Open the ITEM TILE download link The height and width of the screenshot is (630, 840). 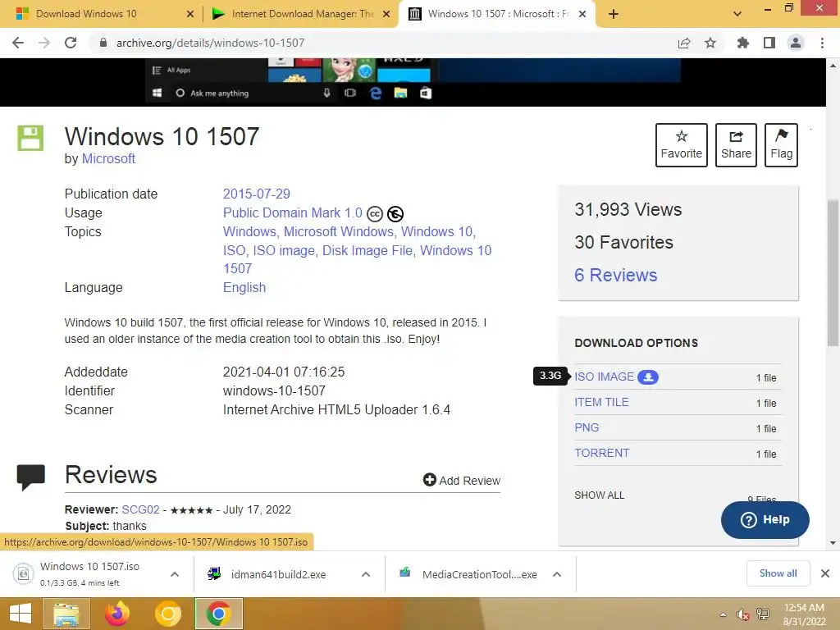pyautogui.click(x=601, y=402)
